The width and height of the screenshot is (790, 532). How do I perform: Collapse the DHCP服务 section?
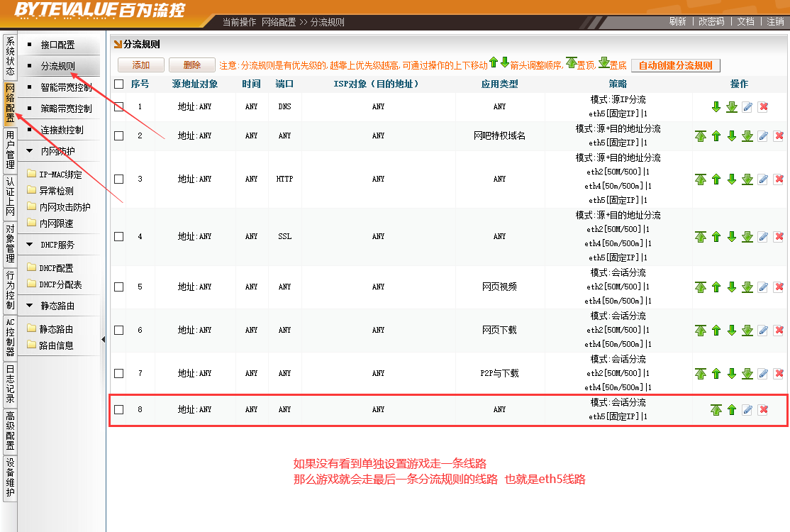(x=30, y=245)
